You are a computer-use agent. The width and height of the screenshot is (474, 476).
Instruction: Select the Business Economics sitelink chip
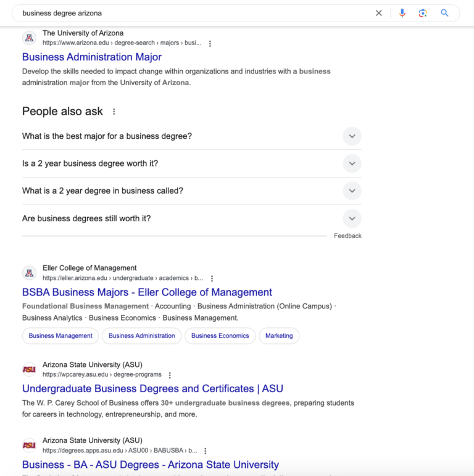click(x=220, y=336)
